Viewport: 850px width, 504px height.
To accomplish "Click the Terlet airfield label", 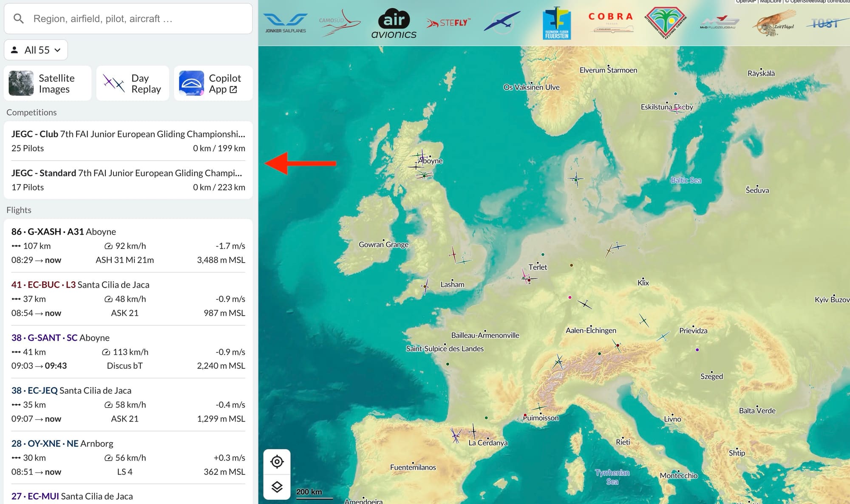I will pyautogui.click(x=538, y=267).
